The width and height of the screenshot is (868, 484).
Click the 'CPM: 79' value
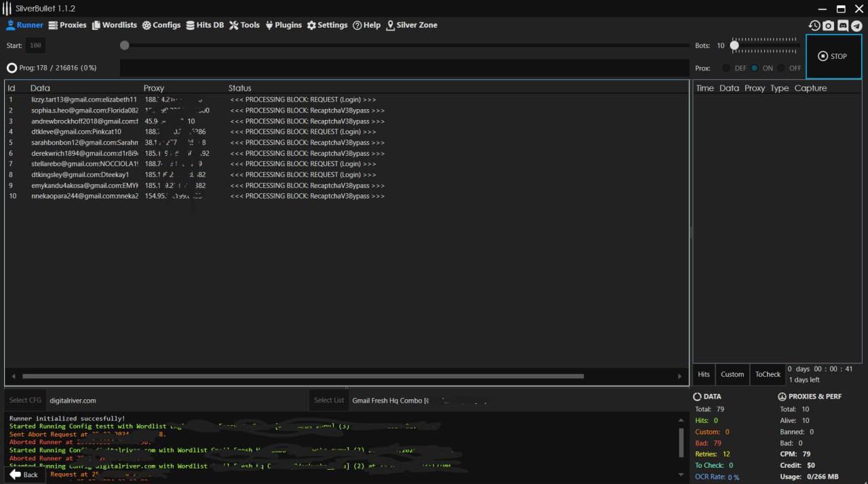794,454
